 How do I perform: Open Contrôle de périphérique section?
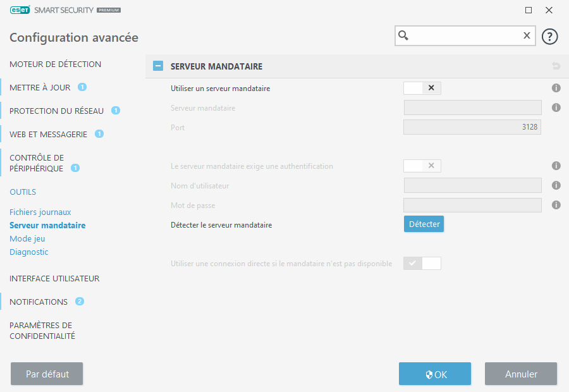pyautogui.click(x=37, y=163)
